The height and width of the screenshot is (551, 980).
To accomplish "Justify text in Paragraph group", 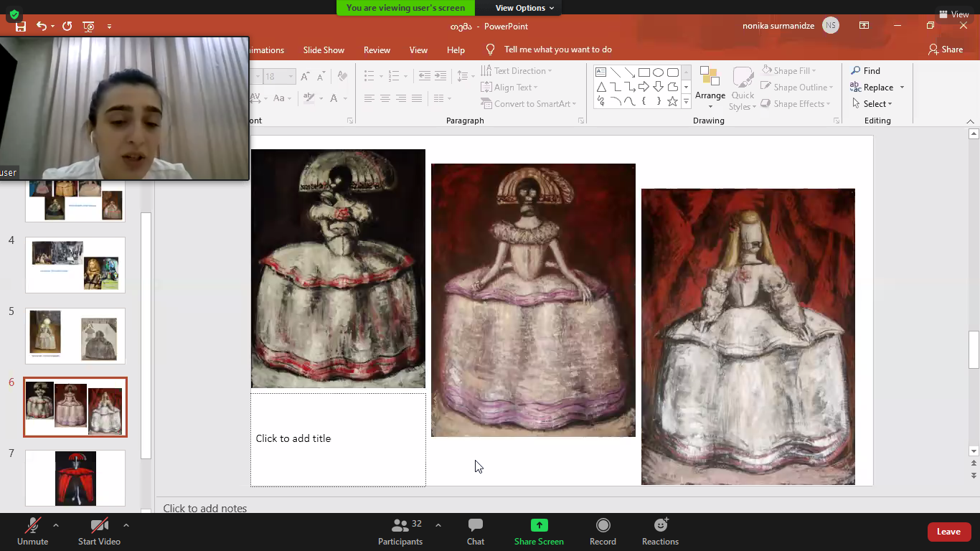I will (417, 98).
